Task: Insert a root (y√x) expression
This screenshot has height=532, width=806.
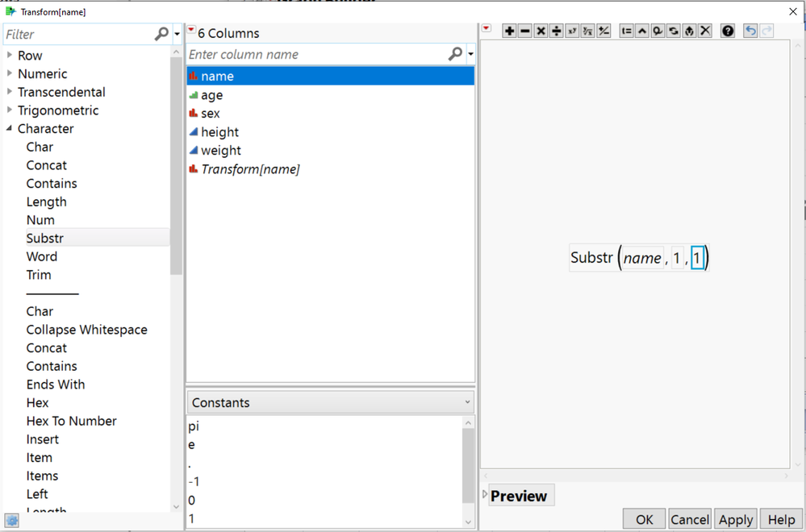Action: [587, 31]
